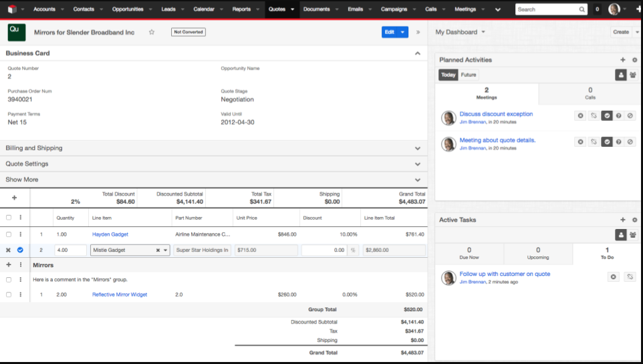Confirm the Mistle Gadget row edit
The width and height of the screenshot is (643, 364).
(x=20, y=250)
